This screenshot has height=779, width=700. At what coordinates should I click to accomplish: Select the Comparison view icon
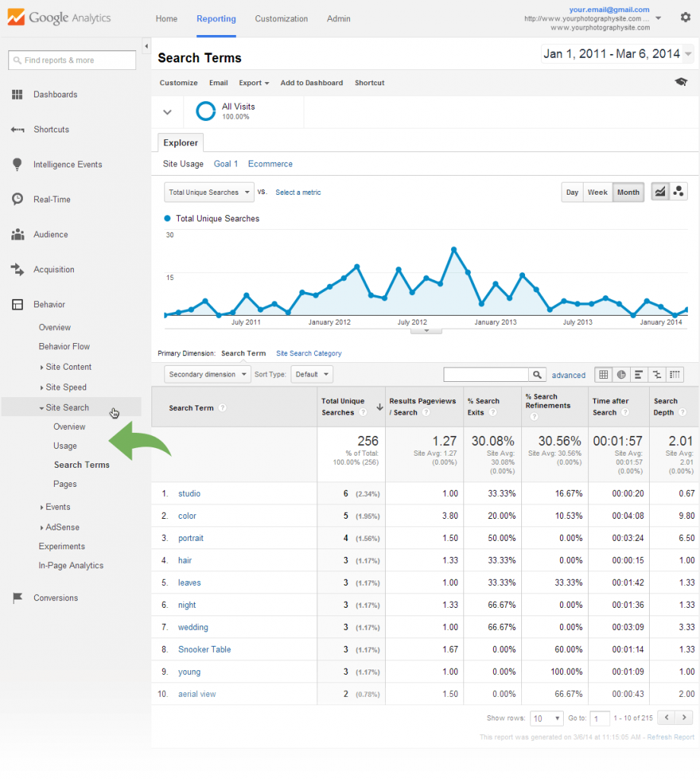click(656, 374)
